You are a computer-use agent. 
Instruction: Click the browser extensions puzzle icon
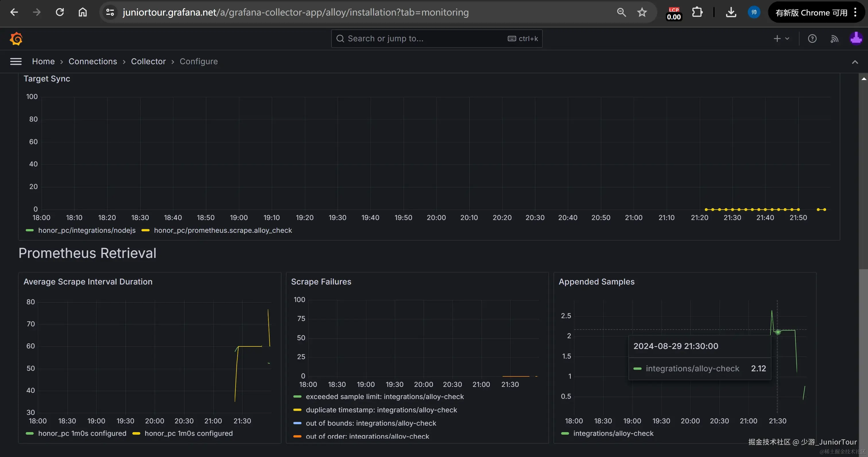697,12
